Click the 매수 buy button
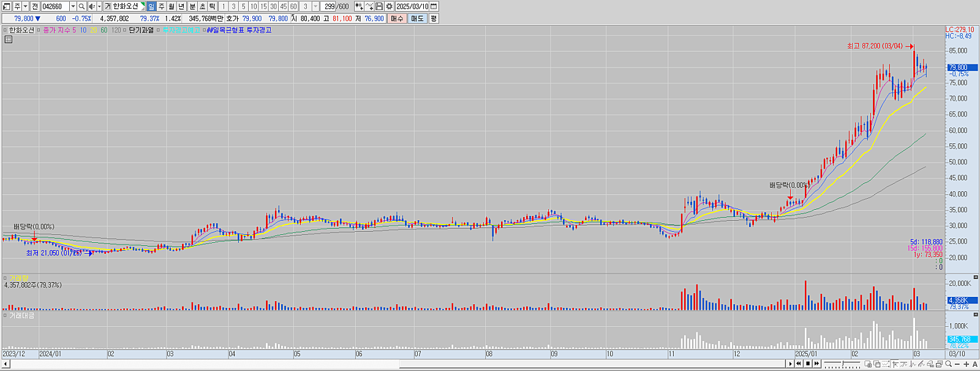 point(397,18)
